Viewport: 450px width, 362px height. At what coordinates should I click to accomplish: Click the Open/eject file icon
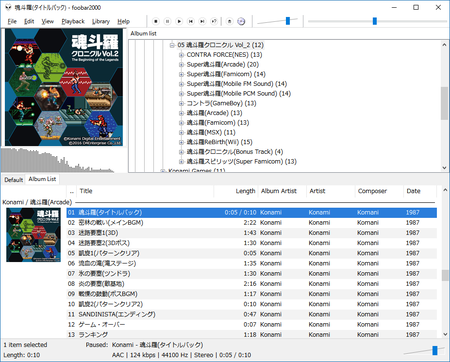[x=229, y=21]
